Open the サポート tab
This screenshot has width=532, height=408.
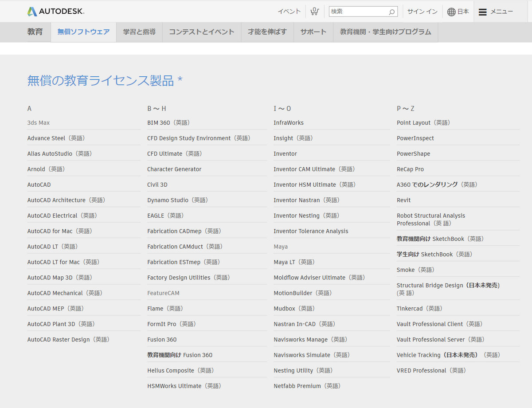[313, 31]
